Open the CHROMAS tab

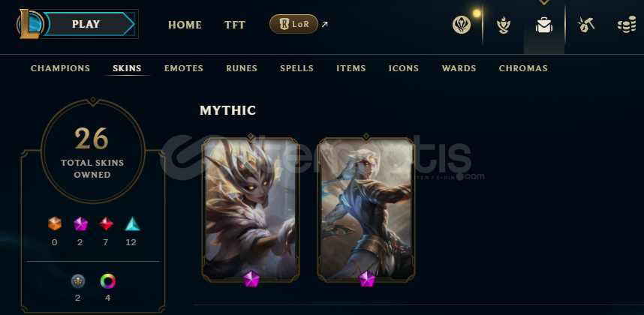tap(523, 68)
